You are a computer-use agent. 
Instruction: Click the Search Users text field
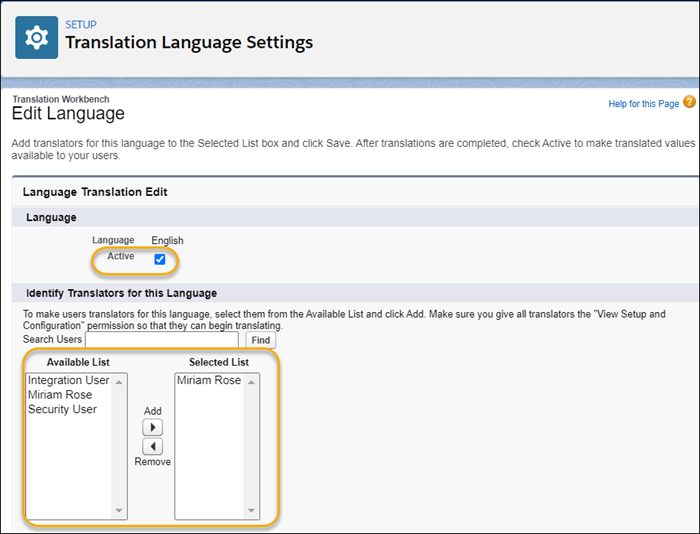(x=163, y=340)
